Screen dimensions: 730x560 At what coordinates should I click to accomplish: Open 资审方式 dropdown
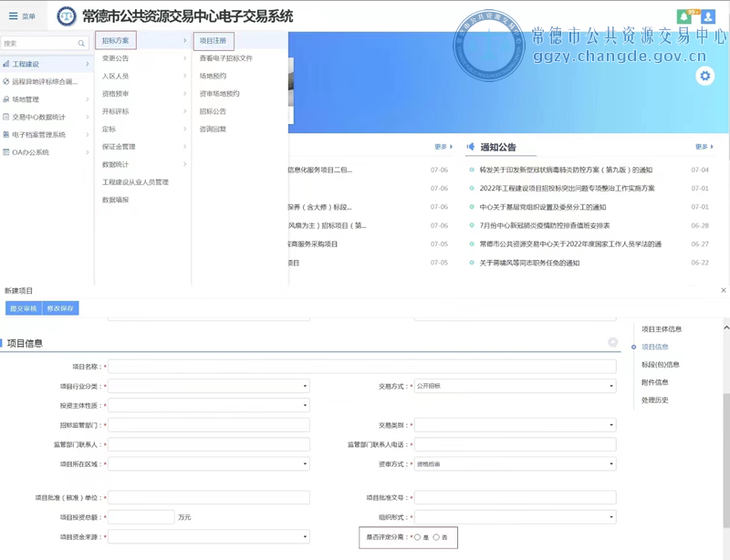(516, 464)
